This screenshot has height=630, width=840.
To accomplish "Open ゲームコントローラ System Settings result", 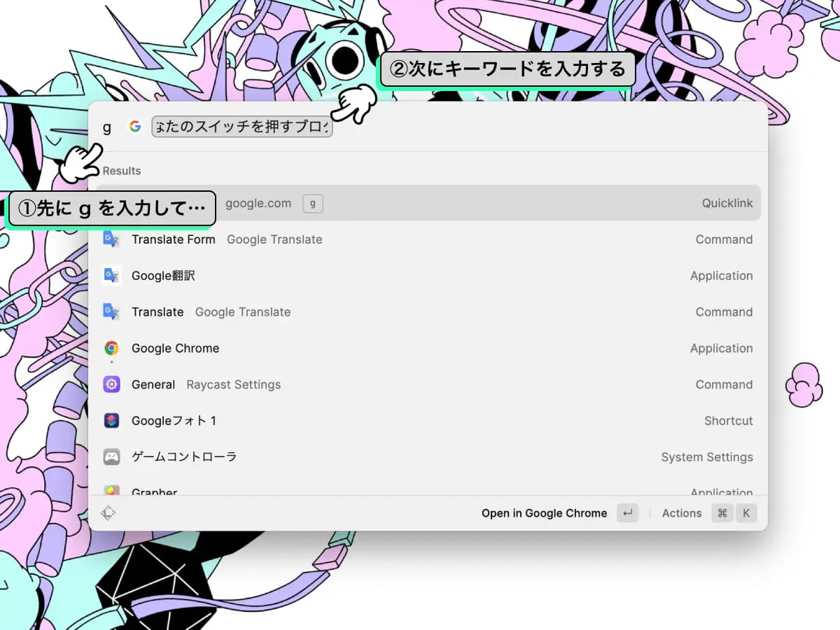I will tap(428, 457).
